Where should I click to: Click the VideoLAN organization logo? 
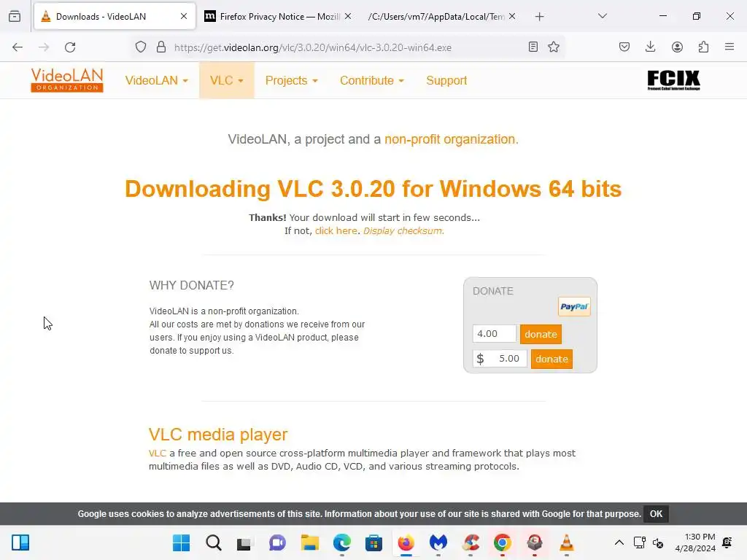point(67,80)
